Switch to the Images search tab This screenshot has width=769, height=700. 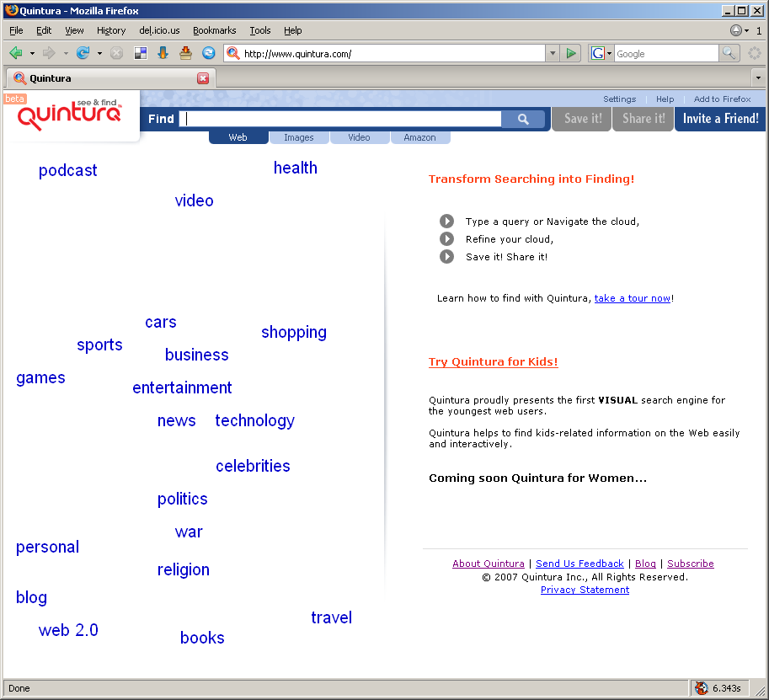299,137
